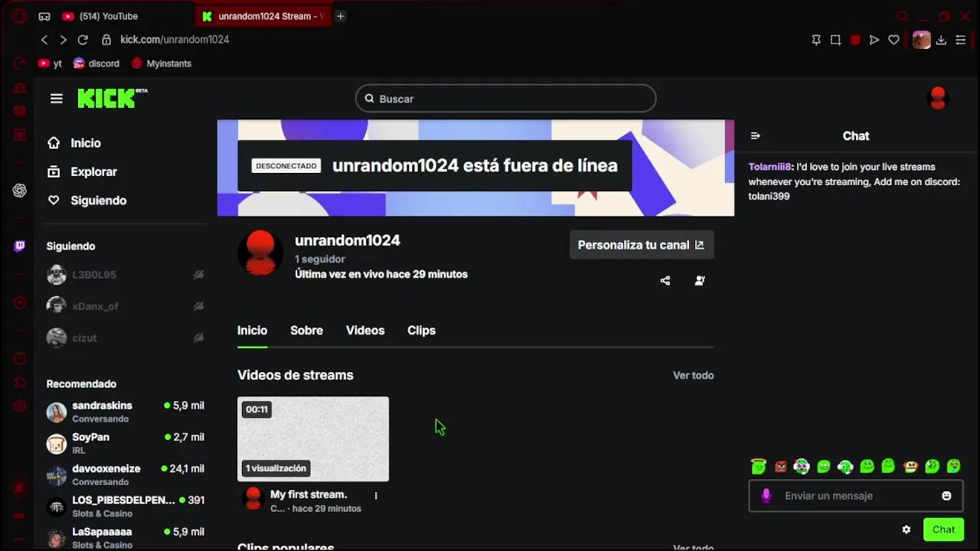Open the Twitch icon in browser sidebar
Viewport: 980px width, 551px height.
point(20,246)
